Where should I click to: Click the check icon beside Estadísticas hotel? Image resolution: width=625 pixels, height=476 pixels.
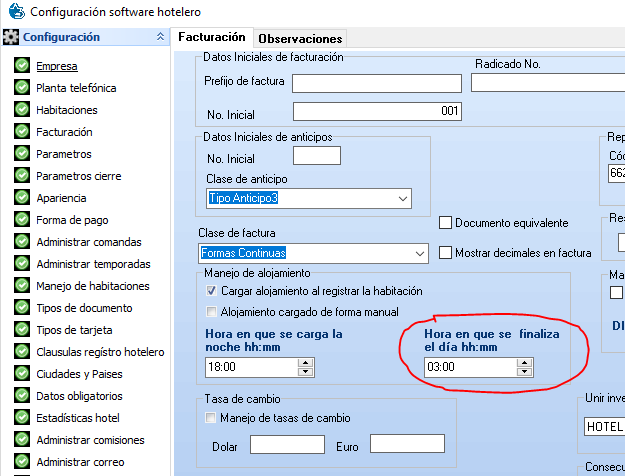[22, 418]
